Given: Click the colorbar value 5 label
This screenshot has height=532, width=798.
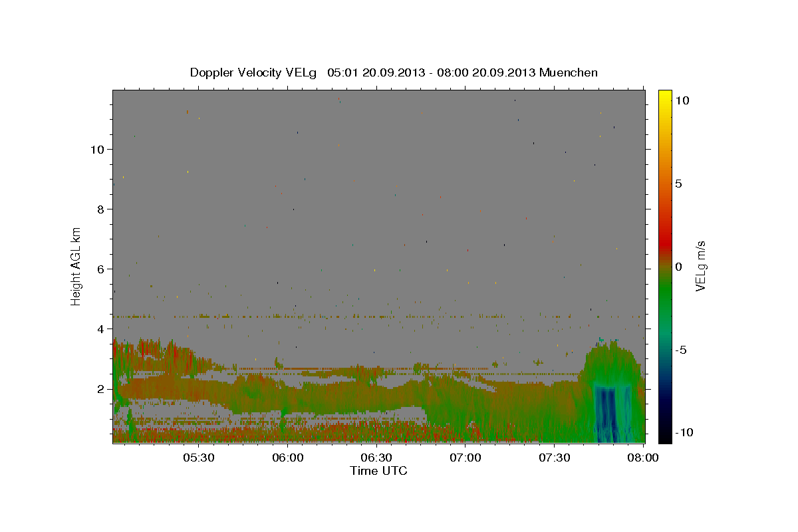Looking at the screenshot, I should pyautogui.click(x=678, y=184).
